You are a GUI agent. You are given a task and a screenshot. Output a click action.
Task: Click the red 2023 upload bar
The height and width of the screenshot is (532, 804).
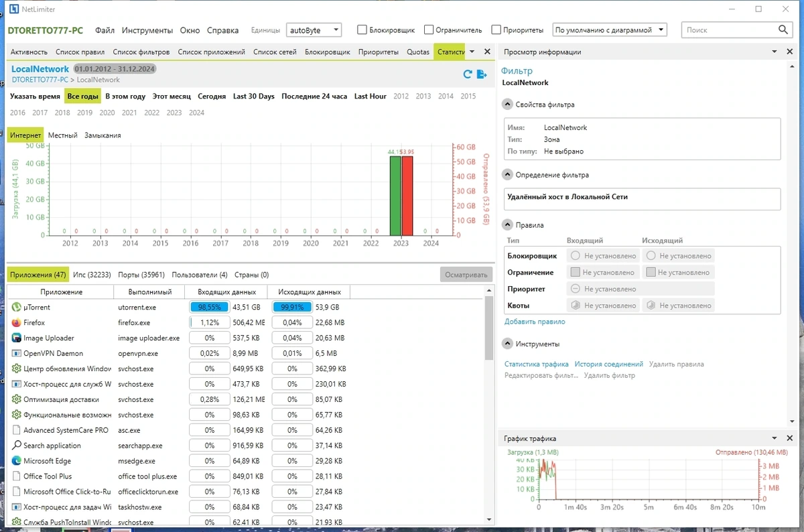pos(407,195)
